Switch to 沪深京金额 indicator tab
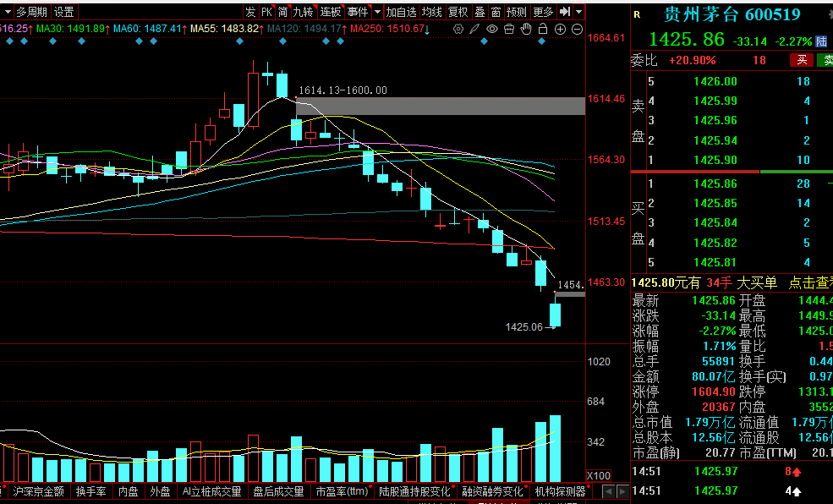Screen dimensions: 833x504 point(38,492)
